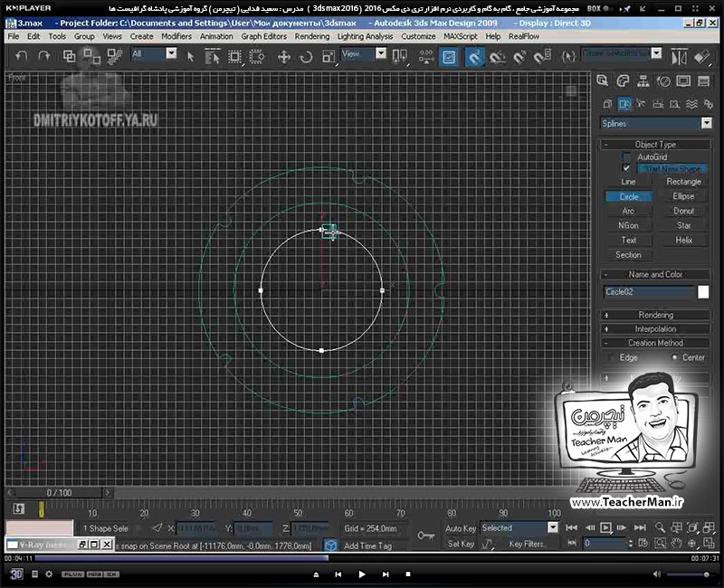Toggle Percent Snap icon
This screenshot has height=588, width=724.
[x=519, y=57]
